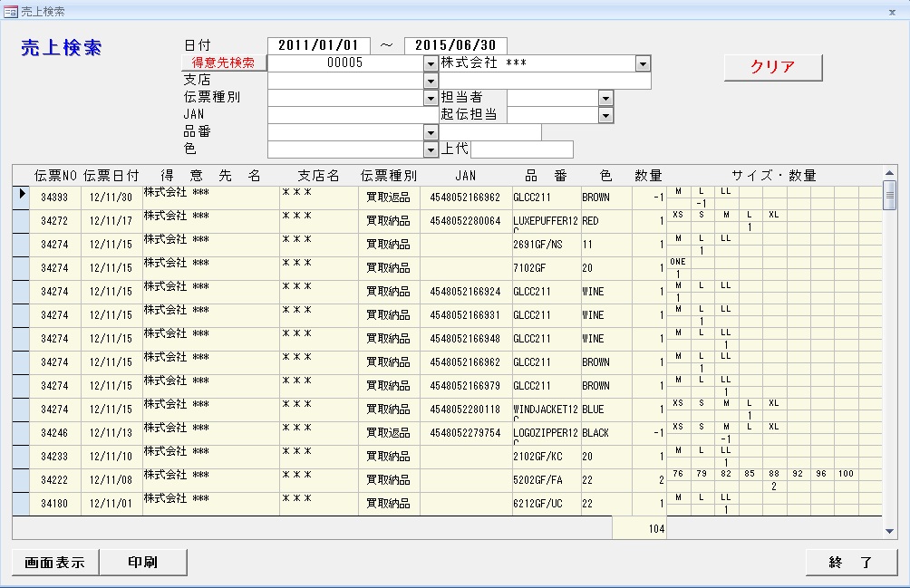Screen dimensions: 910x588
Task: Open the customer code 00005 dropdown
Action: click(431, 63)
